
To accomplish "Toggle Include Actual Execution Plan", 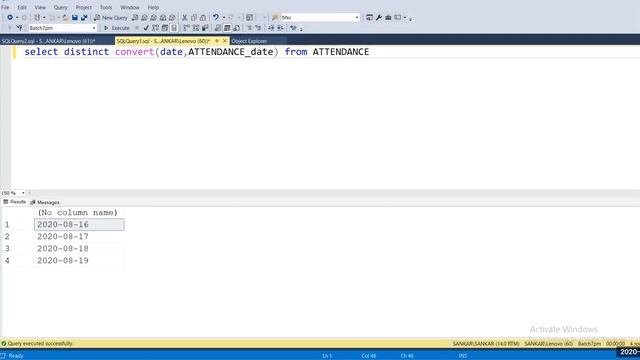I will coord(186,28).
